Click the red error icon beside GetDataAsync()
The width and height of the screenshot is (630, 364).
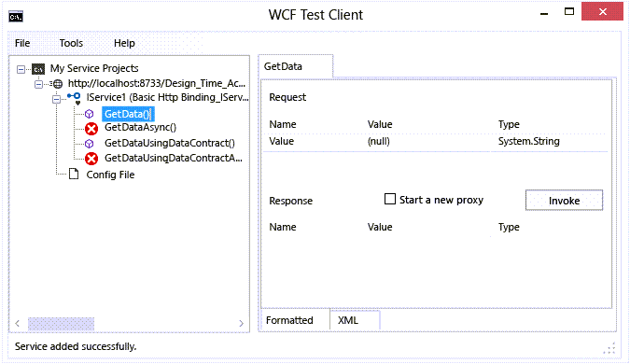tap(91, 129)
